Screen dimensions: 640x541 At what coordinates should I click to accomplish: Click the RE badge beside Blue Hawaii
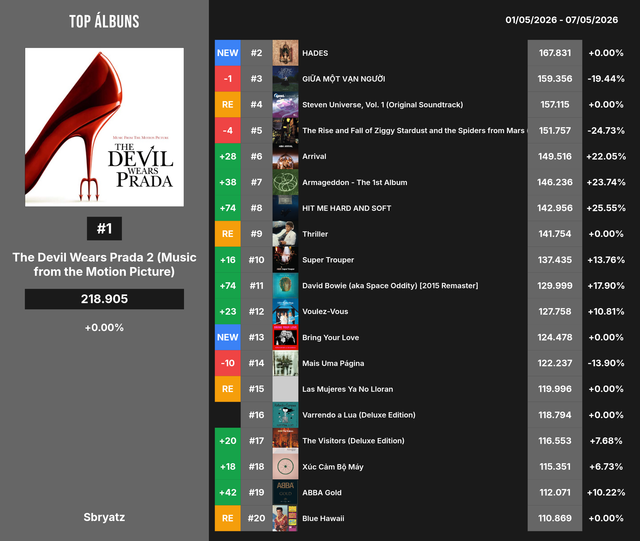coord(228,518)
